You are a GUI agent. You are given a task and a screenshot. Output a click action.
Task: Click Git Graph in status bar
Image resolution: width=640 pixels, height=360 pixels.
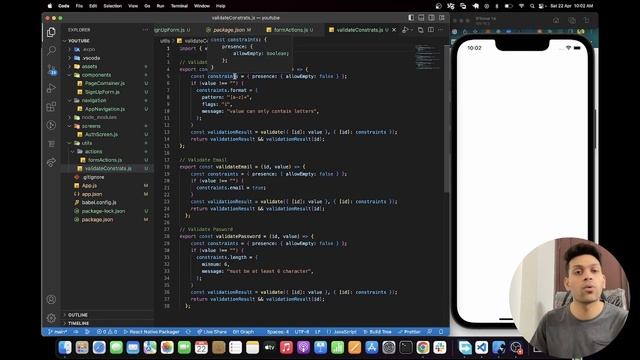[x=243, y=332]
